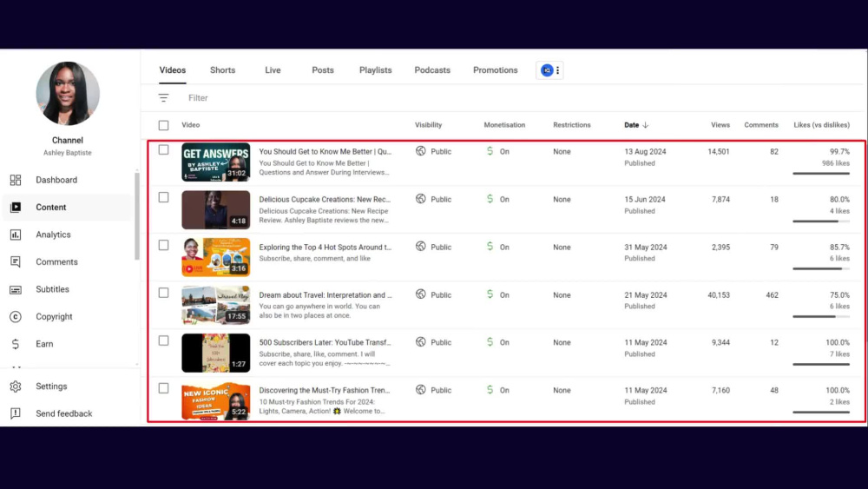Switch to the Live tab
868x489 pixels.
pos(273,70)
